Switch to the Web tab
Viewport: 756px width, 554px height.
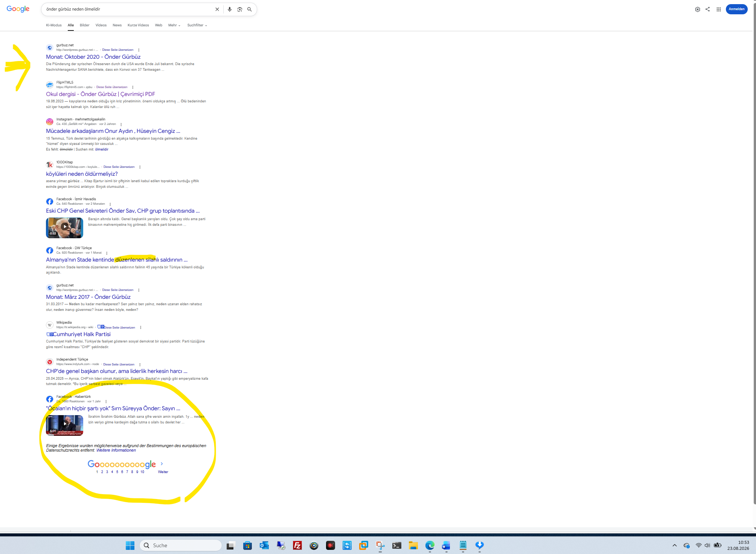(159, 25)
